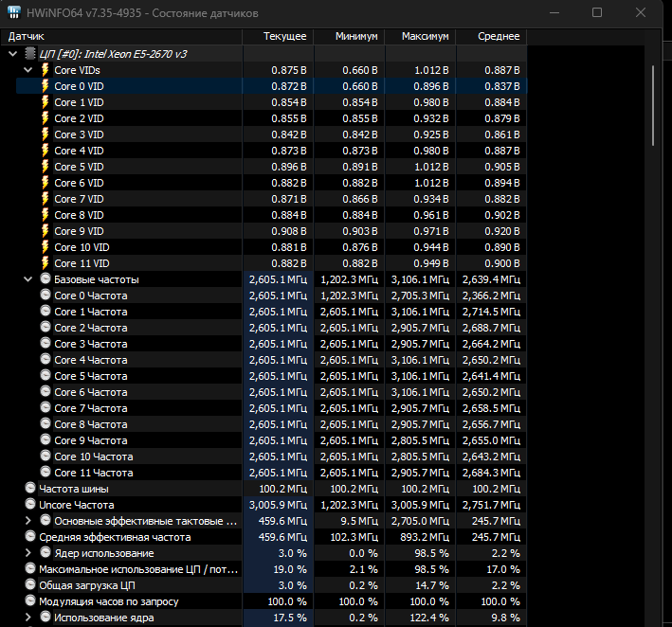This screenshot has height=627, width=672.
Task: Click icon of Модуляция часов по запросу
Action: (x=30, y=600)
